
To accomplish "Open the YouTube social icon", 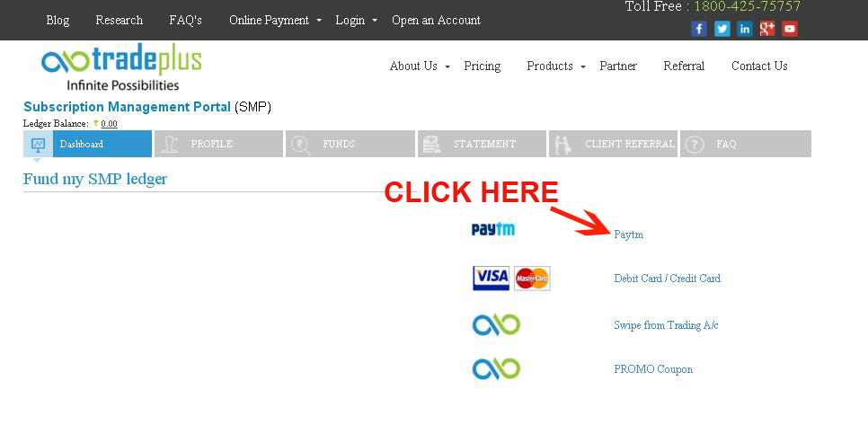I will tap(790, 29).
